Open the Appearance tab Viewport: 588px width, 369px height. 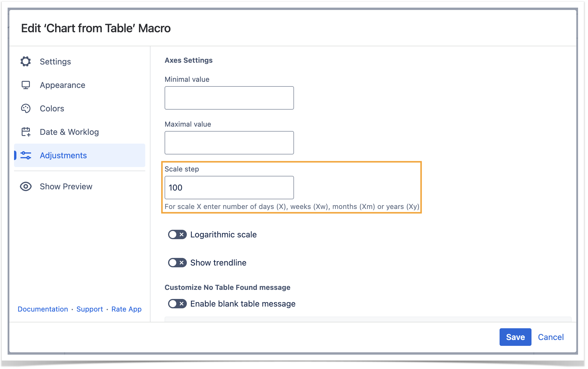(x=62, y=85)
